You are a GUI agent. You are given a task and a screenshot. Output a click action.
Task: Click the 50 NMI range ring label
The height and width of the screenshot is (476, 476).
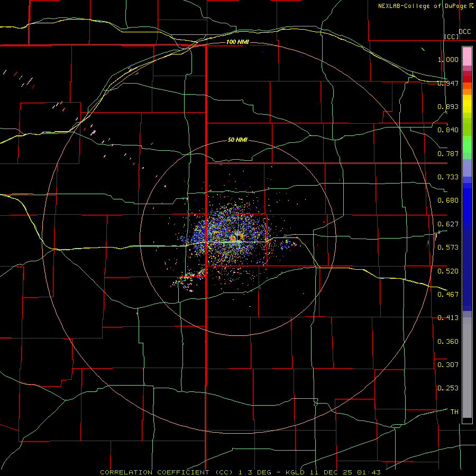(x=237, y=140)
